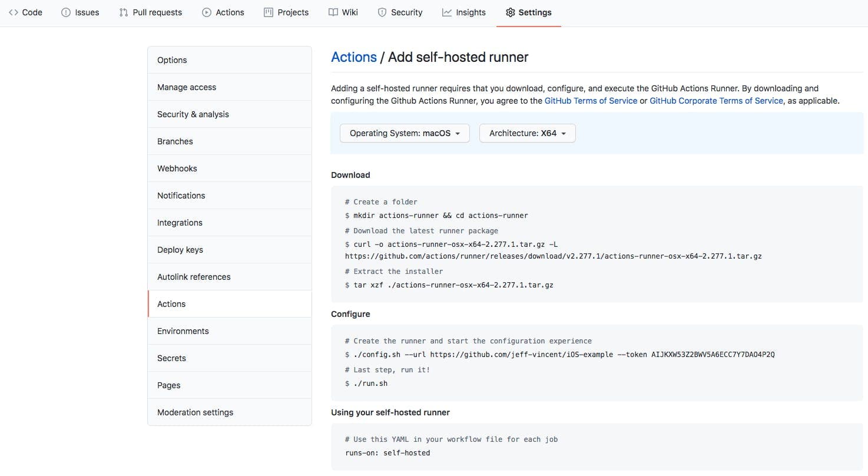Follow the GitHub Terms of Service link
This screenshot has height=476, width=868.
pos(590,100)
